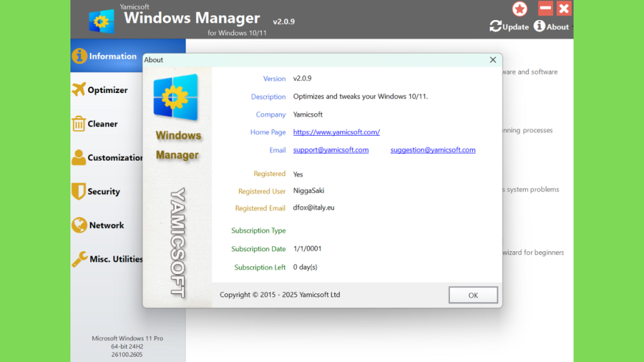Switch to the Cleaner tab label
Viewport: 644px width, 362px height.
(103, 124)
